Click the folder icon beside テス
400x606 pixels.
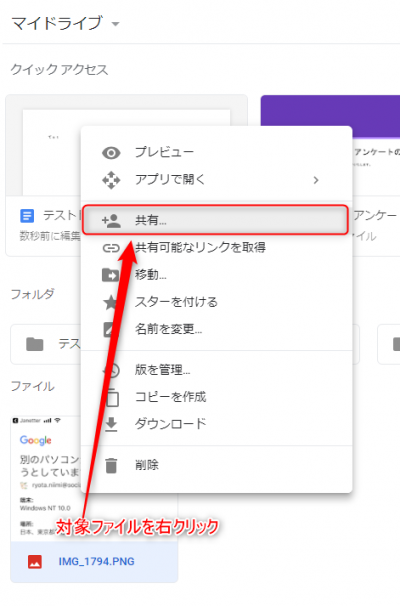point(34,344)
